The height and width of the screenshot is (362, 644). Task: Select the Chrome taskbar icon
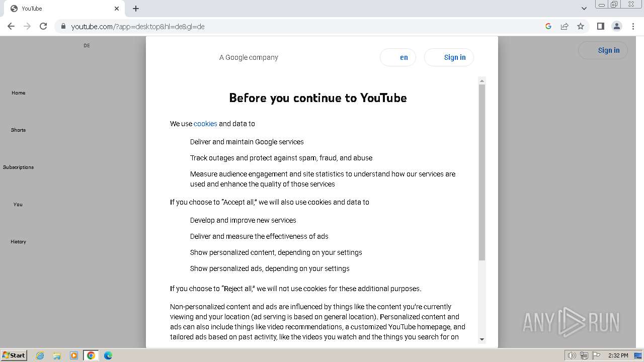click(x=91, y=355)
